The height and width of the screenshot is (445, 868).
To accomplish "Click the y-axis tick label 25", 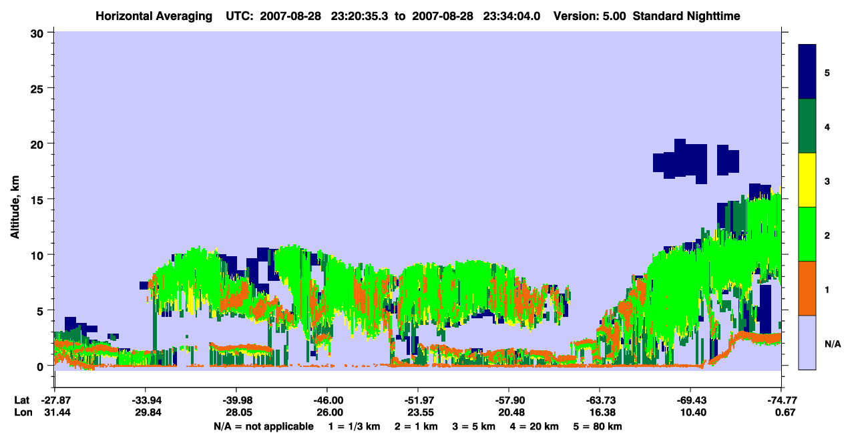I will 38,88.
